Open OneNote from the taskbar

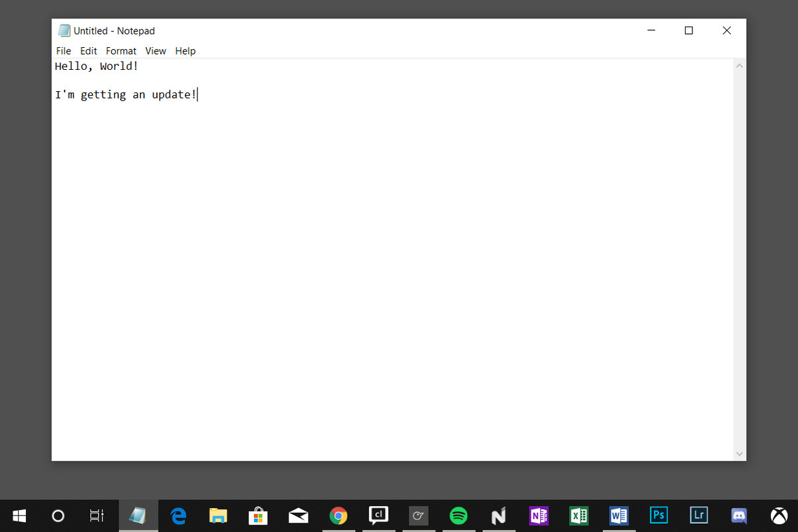pos(539,515)
